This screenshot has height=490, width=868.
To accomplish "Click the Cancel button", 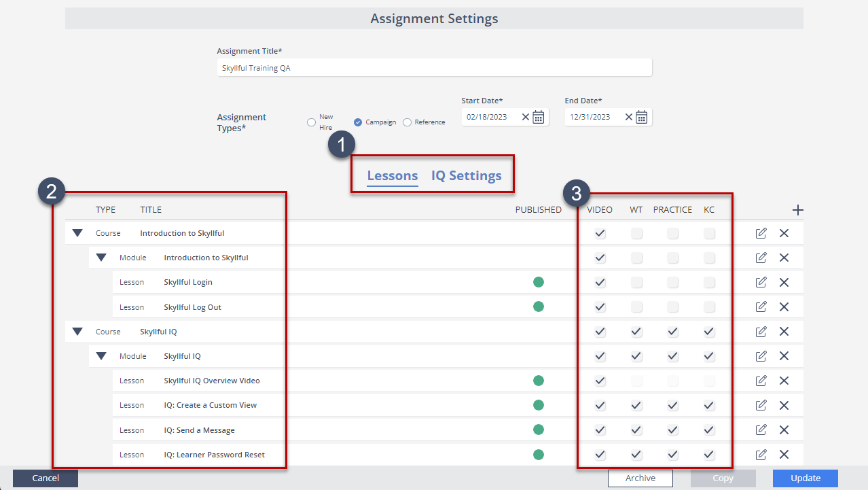I will coord(46,478).
